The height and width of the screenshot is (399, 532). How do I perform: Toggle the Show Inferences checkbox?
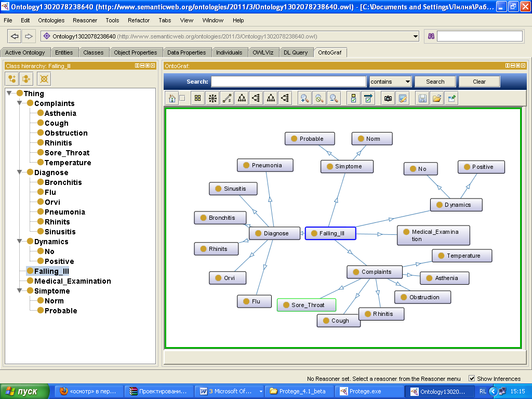tap(472, 378)
